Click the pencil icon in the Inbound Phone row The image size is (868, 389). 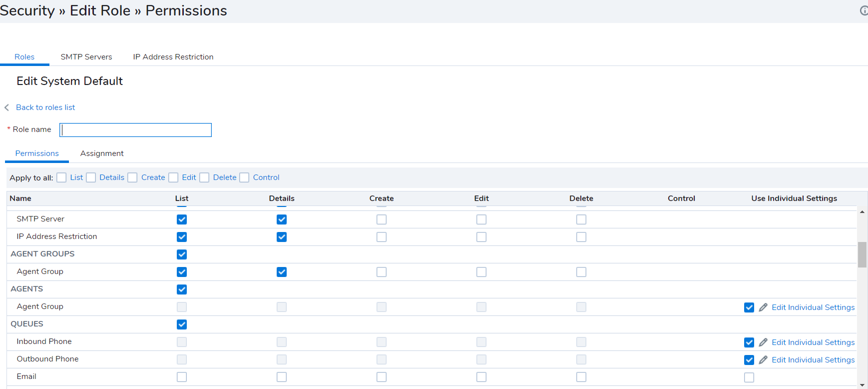763,342
